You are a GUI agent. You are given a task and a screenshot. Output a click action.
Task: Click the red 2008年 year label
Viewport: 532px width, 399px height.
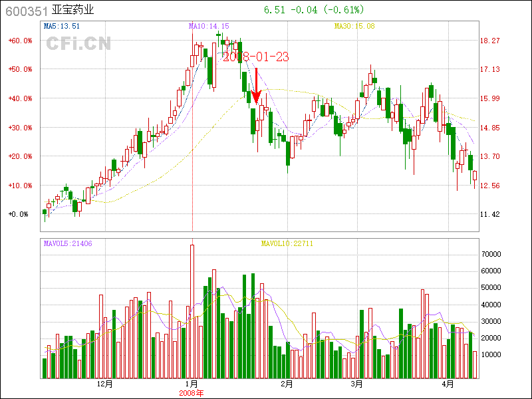[x=192, y=393]
